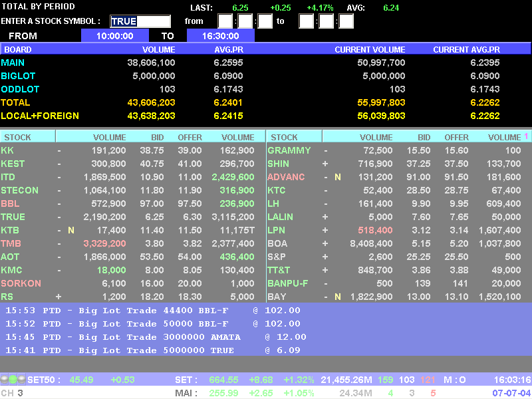The image size is (532, 399).
Task: Select stock RS in the quote list
Action: click(x=7, y=297)
